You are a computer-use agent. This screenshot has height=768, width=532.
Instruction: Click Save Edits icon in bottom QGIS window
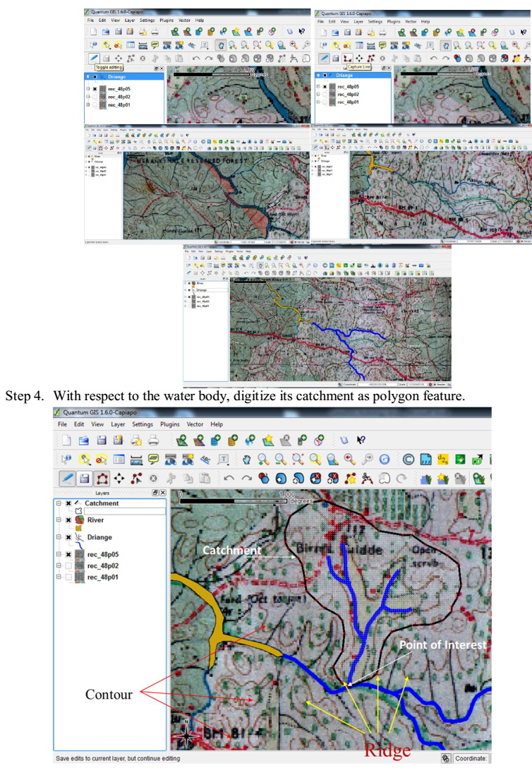(x=84, y=478)
